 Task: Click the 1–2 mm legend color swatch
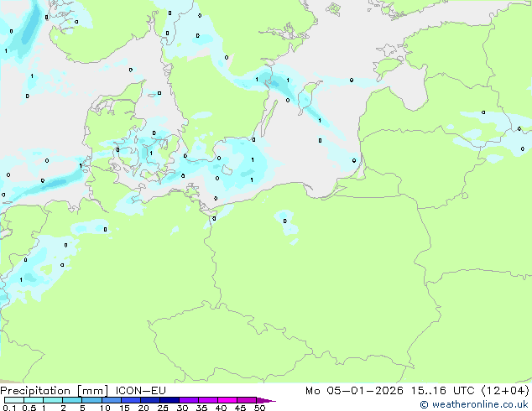click(x=53, y=400)
